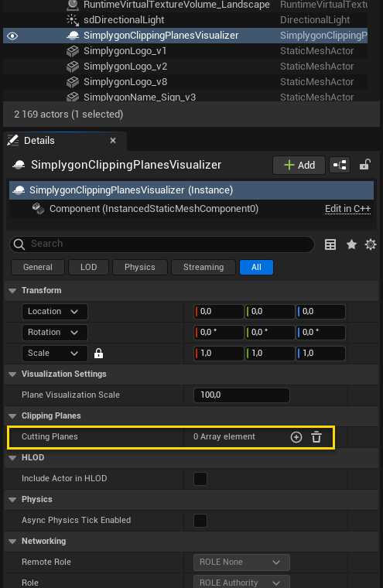
Task: Empty Cutting Planes array with trash icon
Action: 316,437
